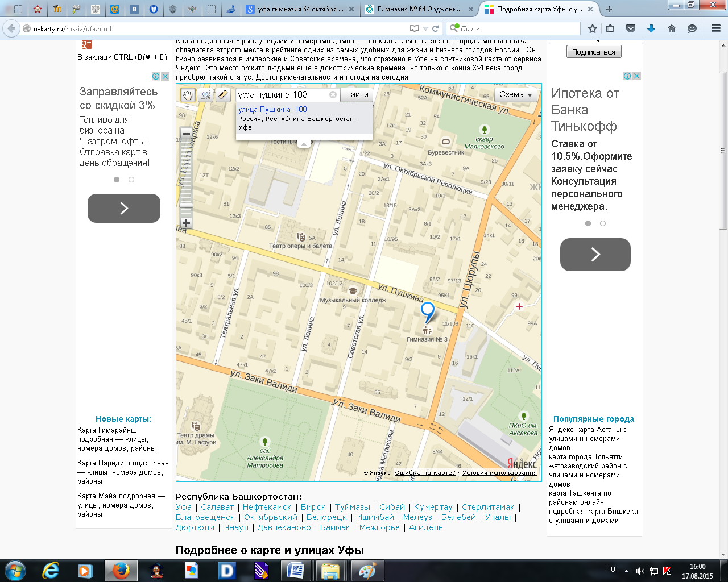Go to Firefox home page icon
The height and width of the screenshot is (582, 728).
point(672,28)
